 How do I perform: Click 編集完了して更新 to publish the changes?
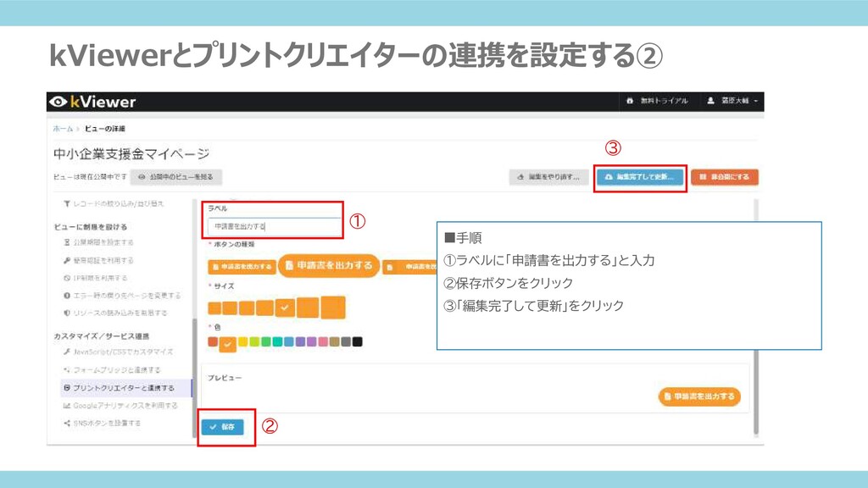point(640,177)
